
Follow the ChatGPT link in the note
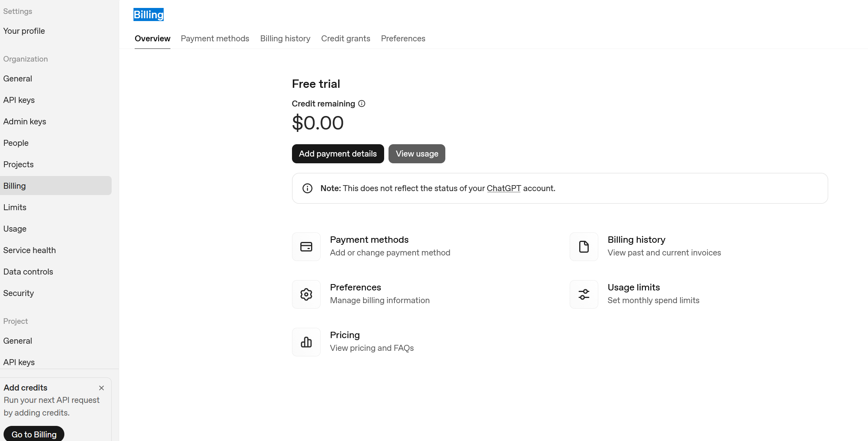[x=504, y=188]
